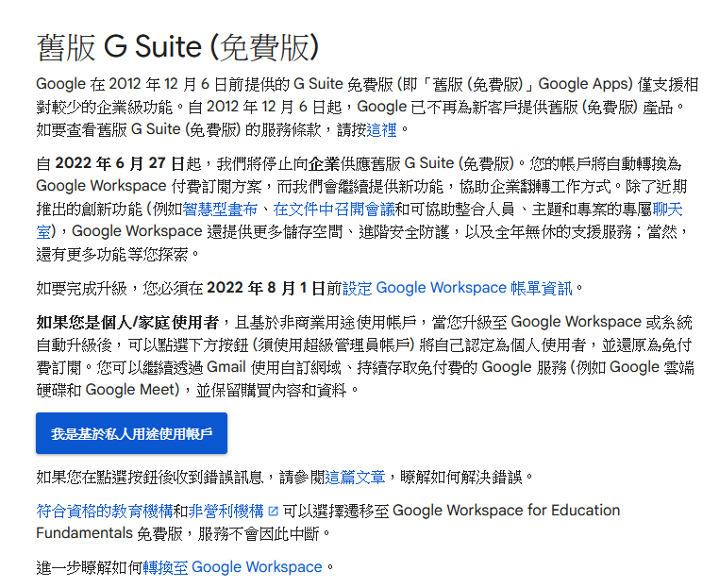Click the 非營利機構 link
Screen dimensions: 719x588
pos(226,511)
